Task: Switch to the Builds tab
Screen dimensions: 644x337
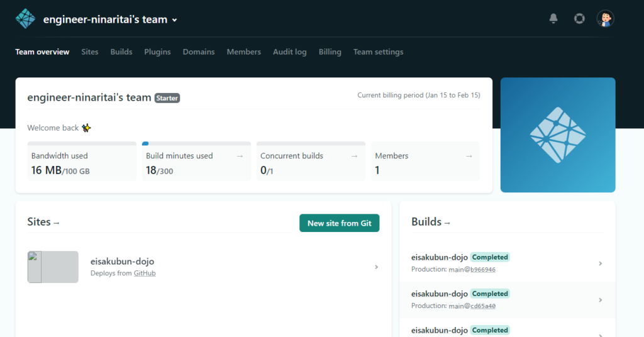Action: [x=121, y=52]
